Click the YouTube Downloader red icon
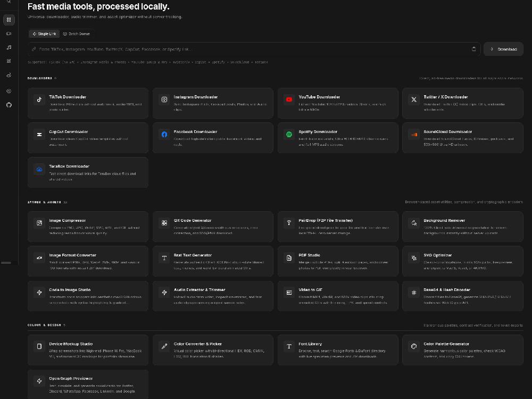532x399 pixels. click(289, 100)
